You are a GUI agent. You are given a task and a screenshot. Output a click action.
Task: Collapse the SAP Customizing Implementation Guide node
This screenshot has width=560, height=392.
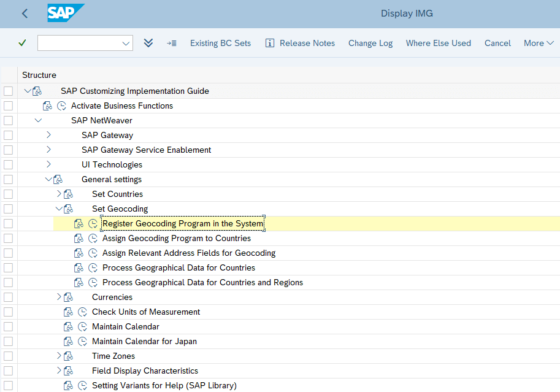[28, 91]
